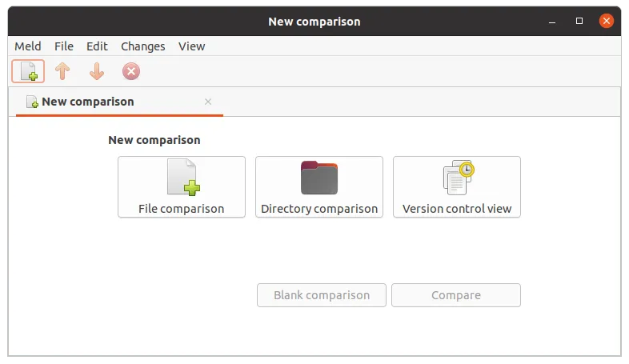Viewport: 629px width, 364px height.
Task: Show the View menu
Action: coord(191,46)
